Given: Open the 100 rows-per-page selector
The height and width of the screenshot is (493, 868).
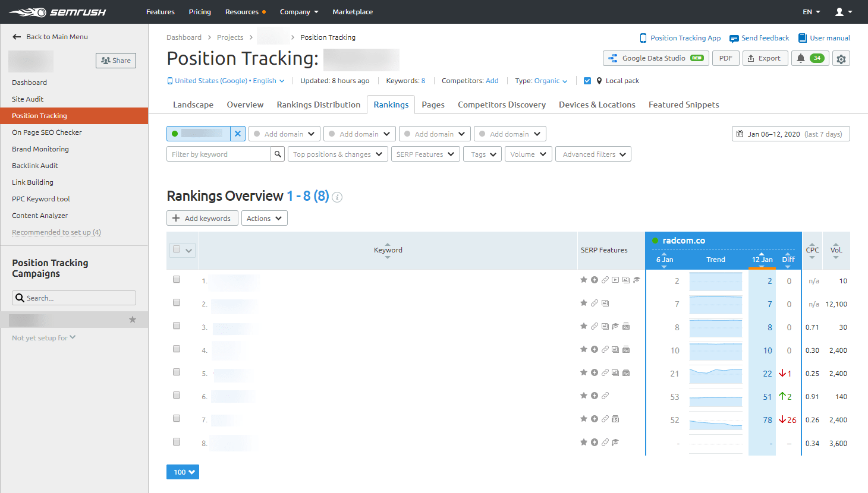Looking at the screenshot, I should [x=183, y=472].
